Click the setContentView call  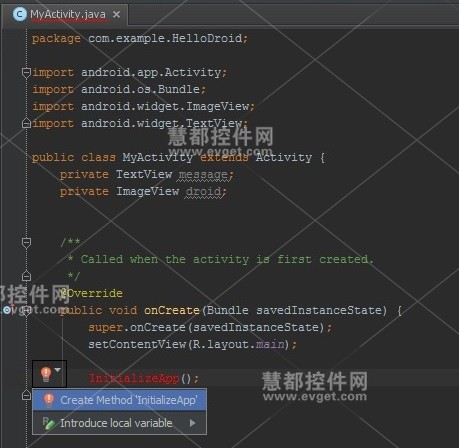click(x=192, y=344)
